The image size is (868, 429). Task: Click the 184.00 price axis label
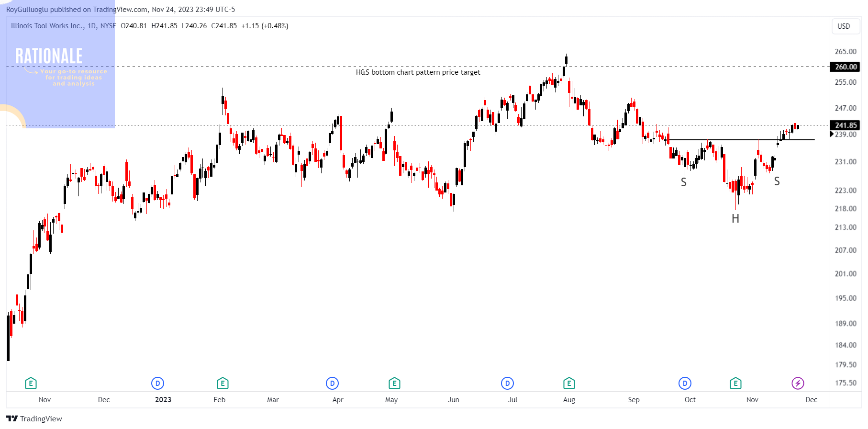tap(846, 345)
